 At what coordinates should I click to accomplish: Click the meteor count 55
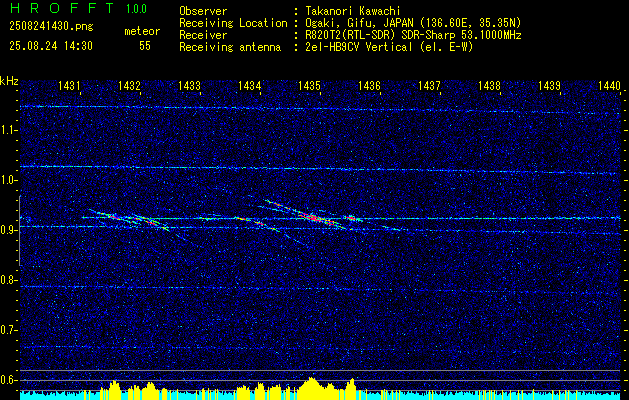145,46
